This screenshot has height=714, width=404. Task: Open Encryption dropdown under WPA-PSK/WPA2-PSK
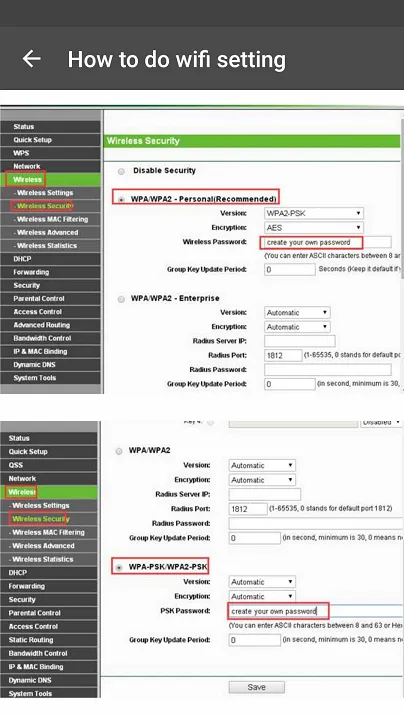(x=262, y=596)
